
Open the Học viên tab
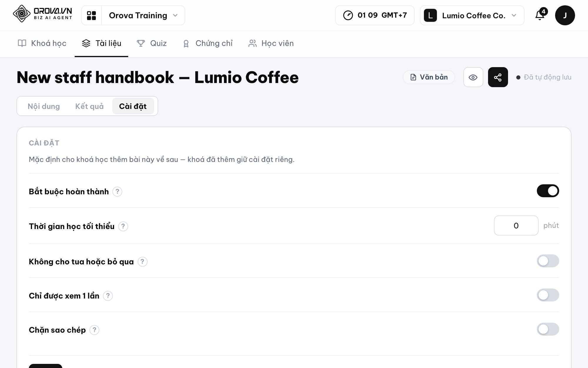click(271, 44)
